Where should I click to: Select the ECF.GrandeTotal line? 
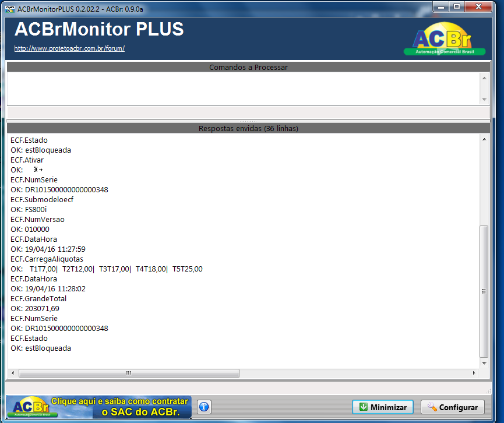38,299
